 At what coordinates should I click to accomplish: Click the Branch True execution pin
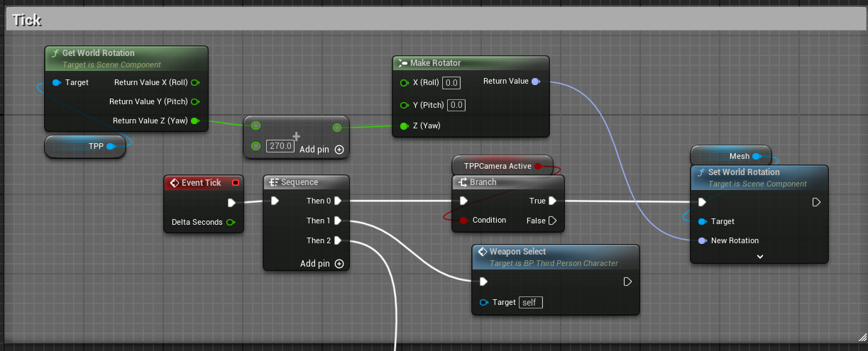point(553,201)
